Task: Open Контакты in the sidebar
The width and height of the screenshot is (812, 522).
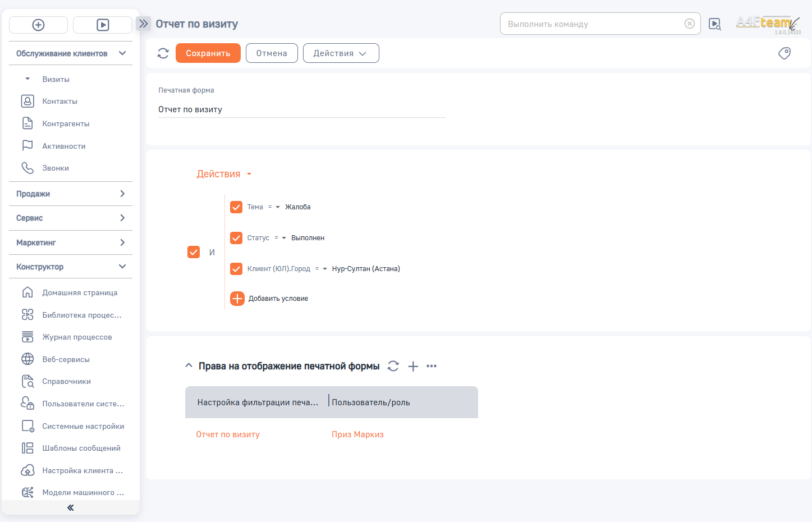Action: [60, 102]
